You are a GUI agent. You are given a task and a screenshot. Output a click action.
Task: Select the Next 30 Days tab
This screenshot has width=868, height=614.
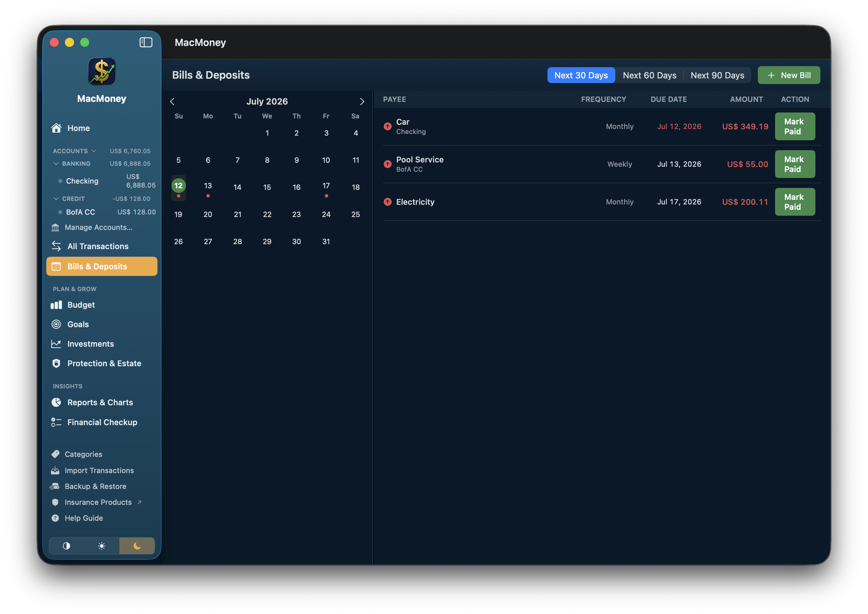pyautogui.click(x=581, y=75)
